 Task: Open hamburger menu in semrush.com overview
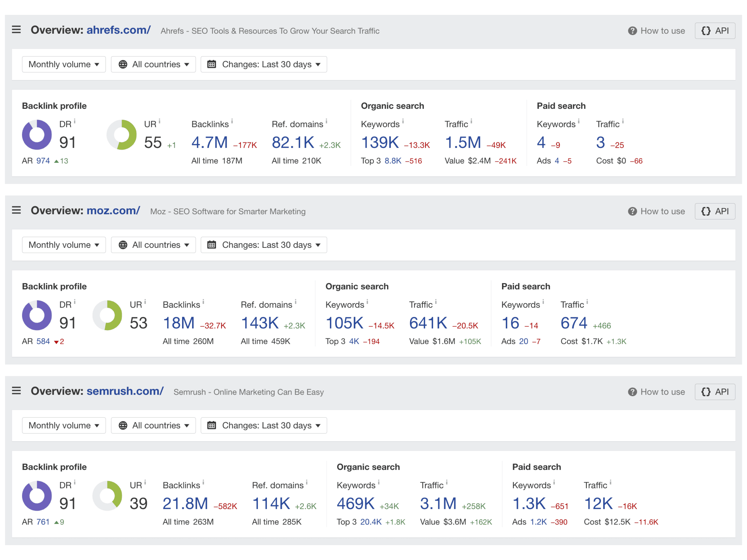16,391
